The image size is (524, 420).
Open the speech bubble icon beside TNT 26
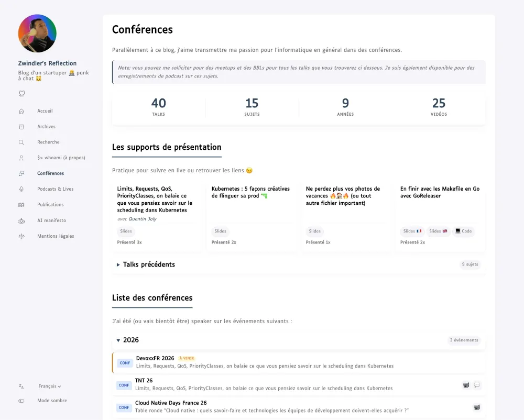click(477, 384)
